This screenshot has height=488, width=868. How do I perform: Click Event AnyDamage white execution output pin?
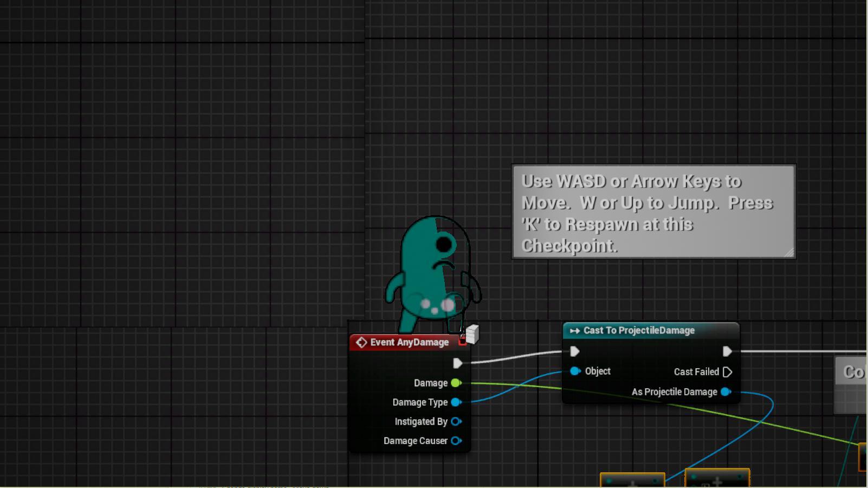click(x=457, y=363)
